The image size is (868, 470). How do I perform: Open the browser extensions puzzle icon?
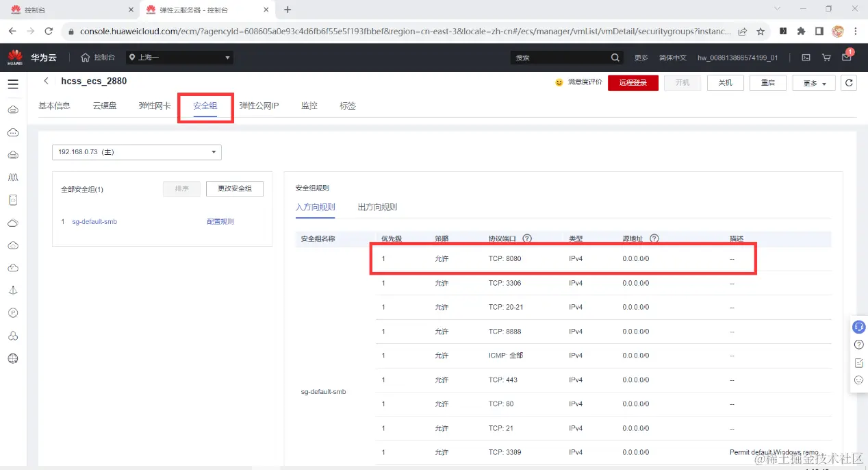801,32
